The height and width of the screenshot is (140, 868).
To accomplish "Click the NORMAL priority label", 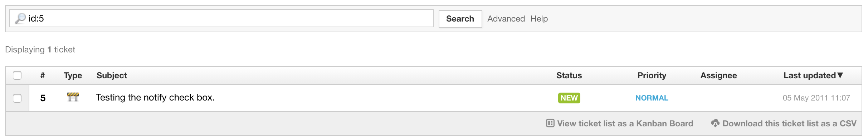I will coord(652,98).
